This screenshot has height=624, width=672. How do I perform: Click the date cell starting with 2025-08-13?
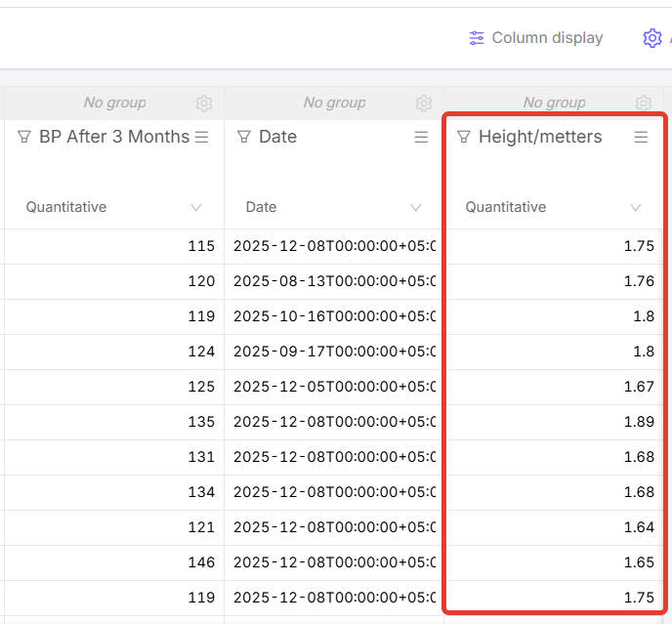point(334,281)
